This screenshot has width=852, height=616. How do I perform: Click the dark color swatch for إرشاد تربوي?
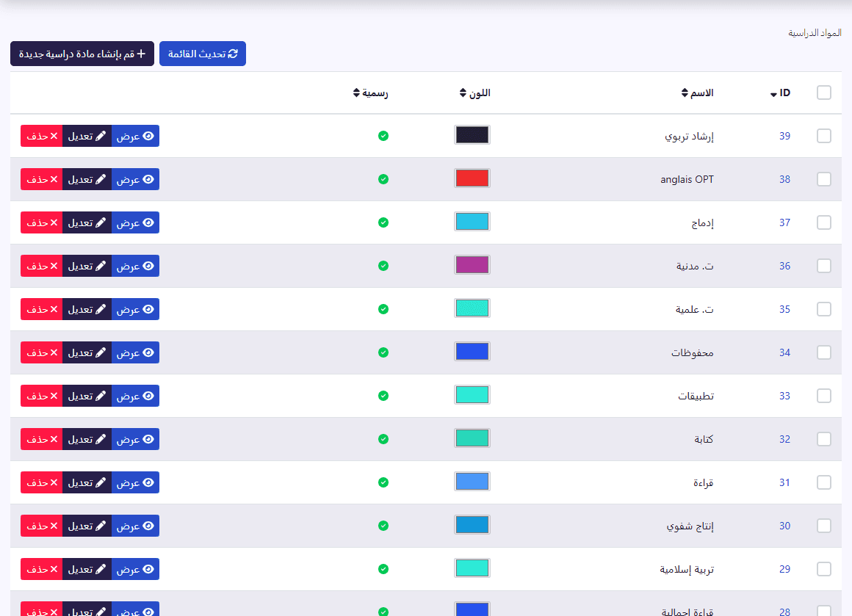[x=472, y=134]
